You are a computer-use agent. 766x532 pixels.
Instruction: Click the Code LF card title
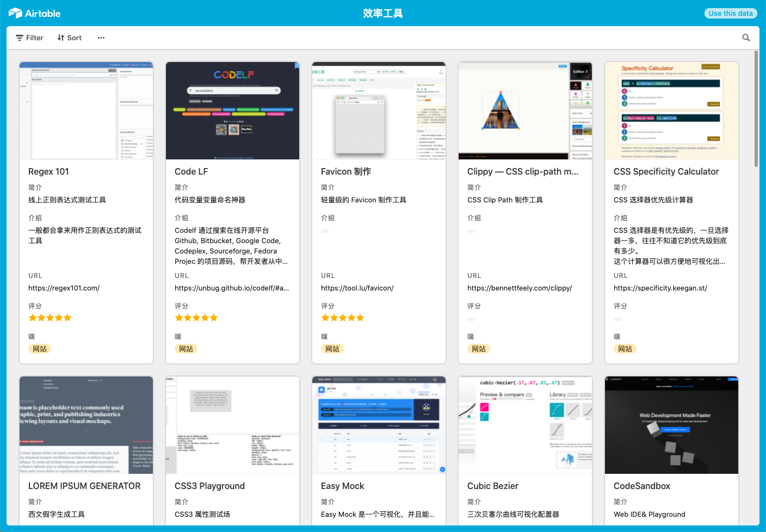click(x=191, y=171)
